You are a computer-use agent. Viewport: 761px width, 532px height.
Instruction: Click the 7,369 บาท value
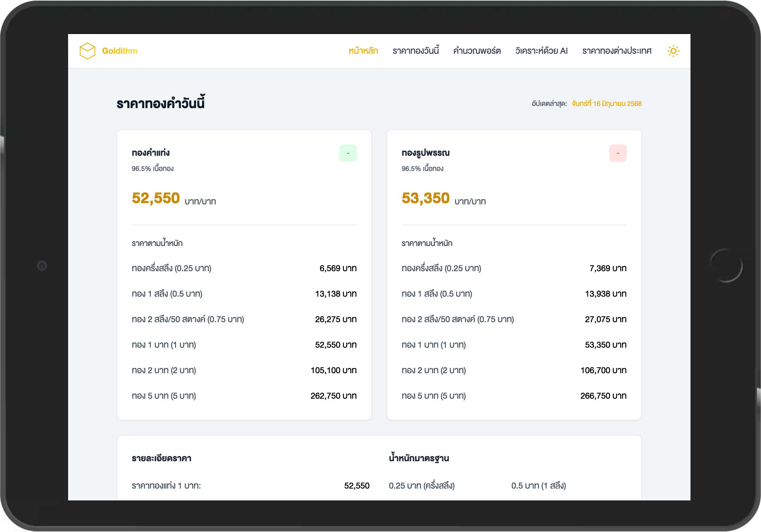(608, 268)
